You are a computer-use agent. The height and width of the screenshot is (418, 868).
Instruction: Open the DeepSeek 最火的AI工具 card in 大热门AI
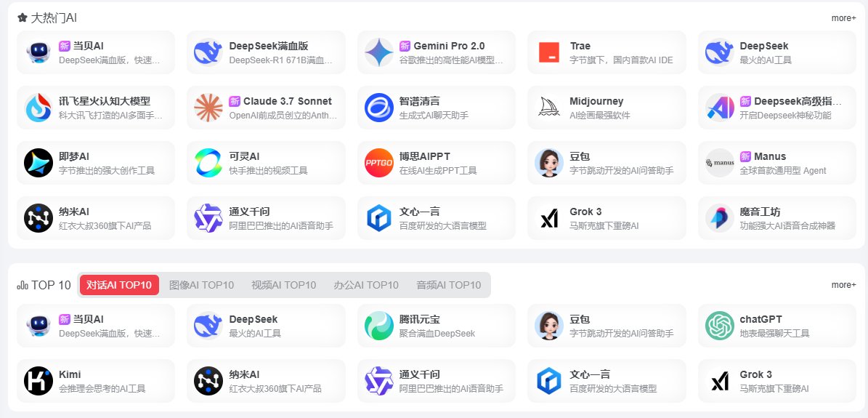click(x=776, y=52)
